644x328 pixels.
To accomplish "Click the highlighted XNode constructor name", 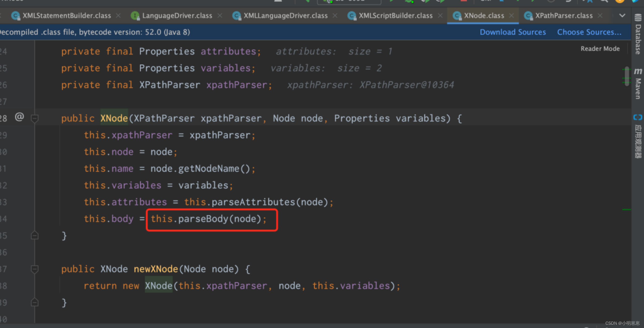I will tap(114, 118).
